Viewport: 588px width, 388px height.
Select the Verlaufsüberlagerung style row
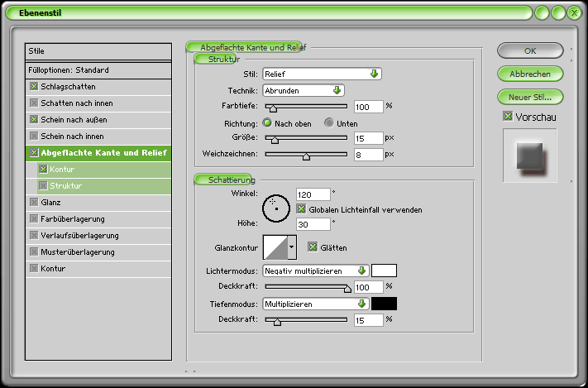98,235
